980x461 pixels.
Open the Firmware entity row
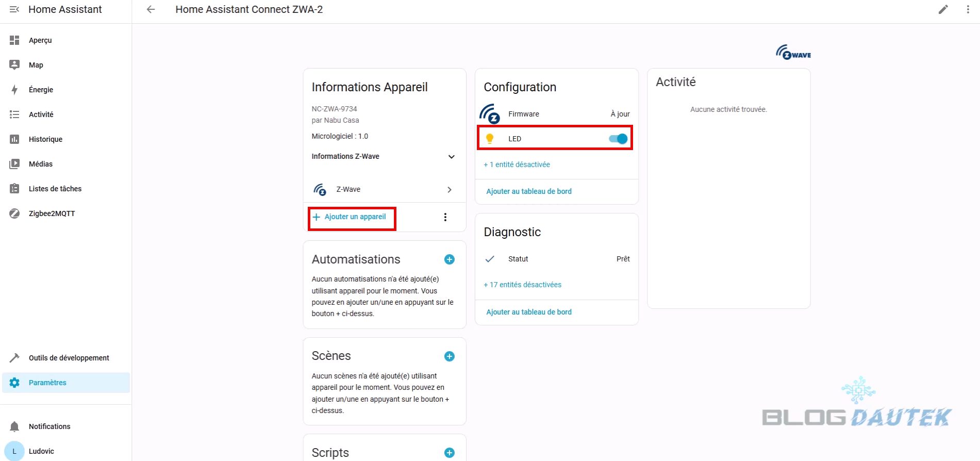(x=556, y=114)
